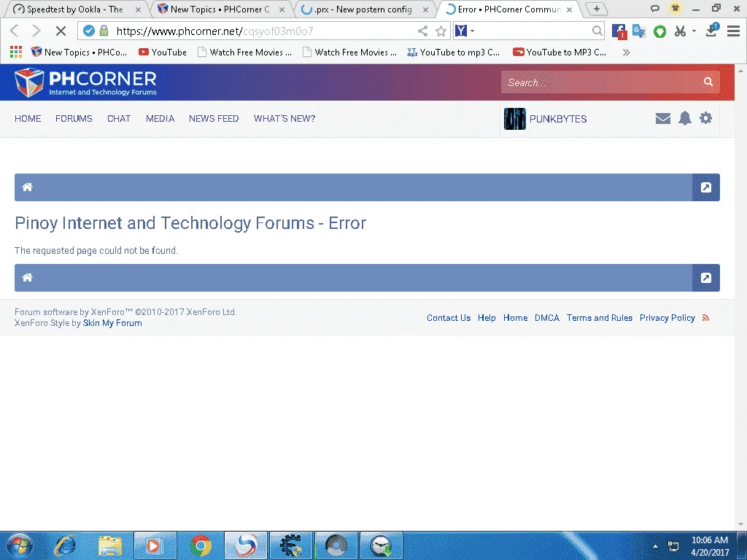
Task: Open WHAT'S NEW? in forum navigation
Action: tap(285, 119)
